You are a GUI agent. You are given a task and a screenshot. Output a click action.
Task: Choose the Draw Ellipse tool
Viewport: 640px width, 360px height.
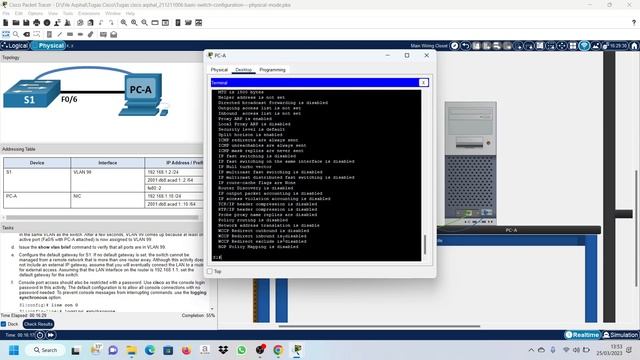[80, 34]
